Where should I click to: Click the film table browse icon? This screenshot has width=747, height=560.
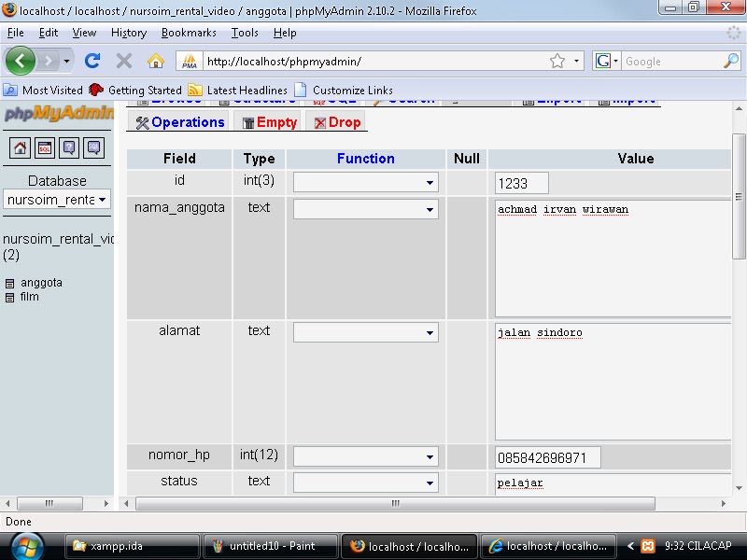click(9, 298)
